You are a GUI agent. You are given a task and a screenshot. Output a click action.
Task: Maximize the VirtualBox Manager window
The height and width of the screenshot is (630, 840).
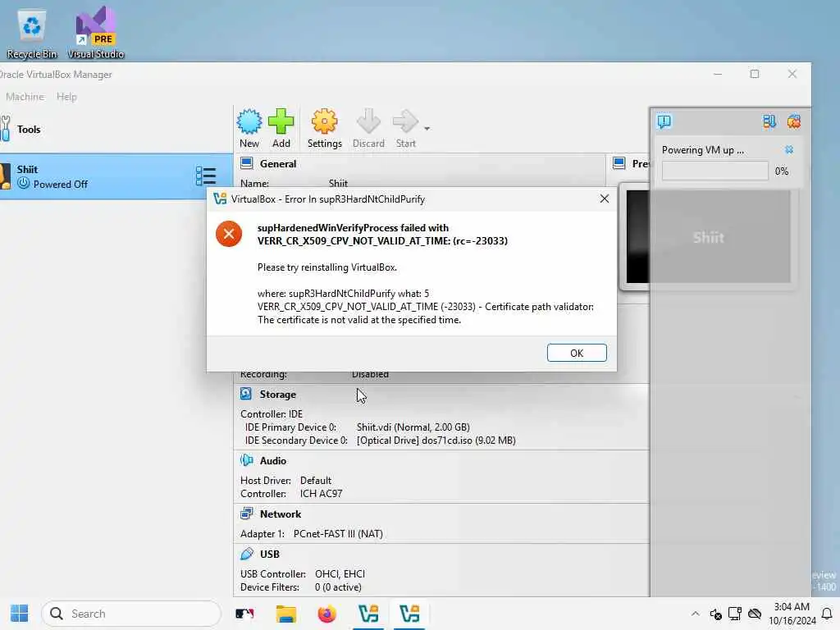tap(755, 74)
